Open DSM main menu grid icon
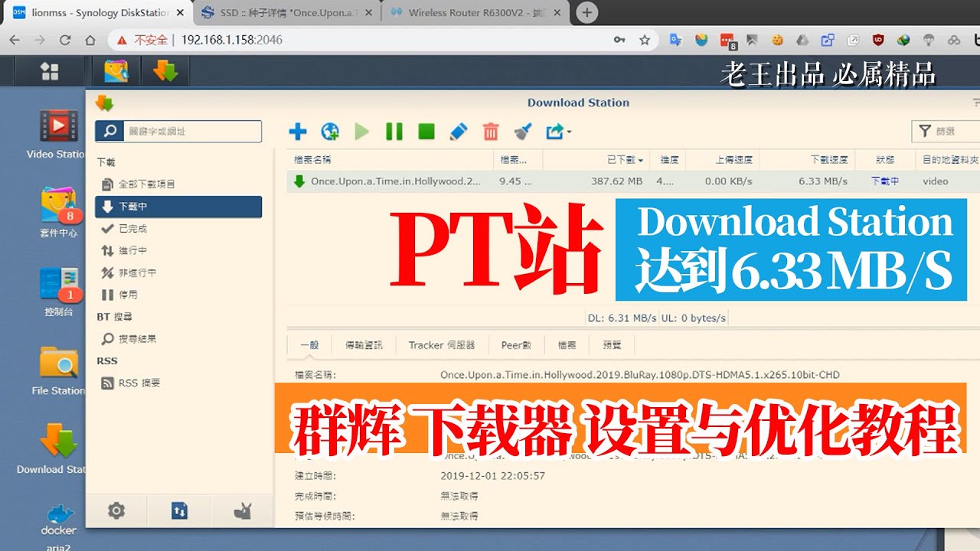 [x=50, y=71]
